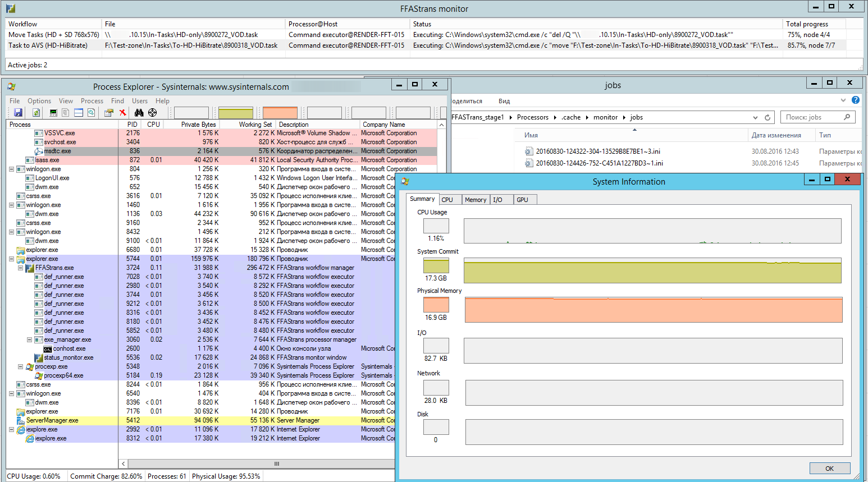Click the icon of the ~3.ini file
The width and height of the screenshot is (868, 482).
point(529,151)
